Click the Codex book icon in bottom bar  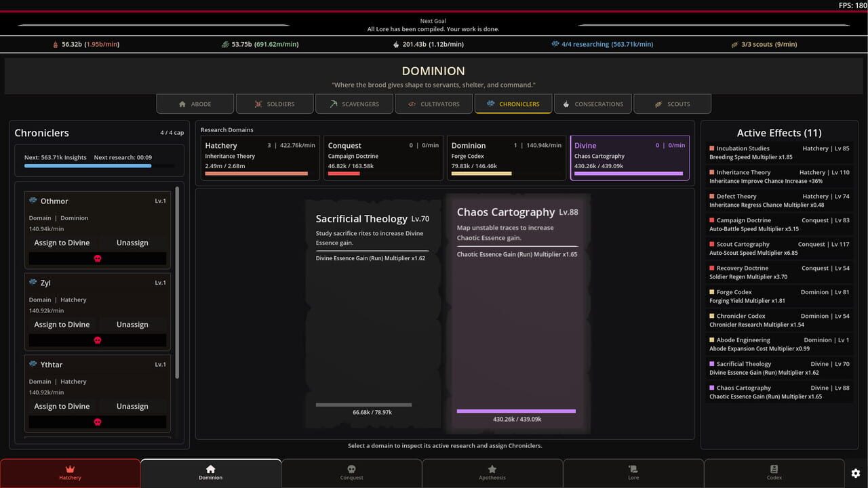[x=774, y=469]
